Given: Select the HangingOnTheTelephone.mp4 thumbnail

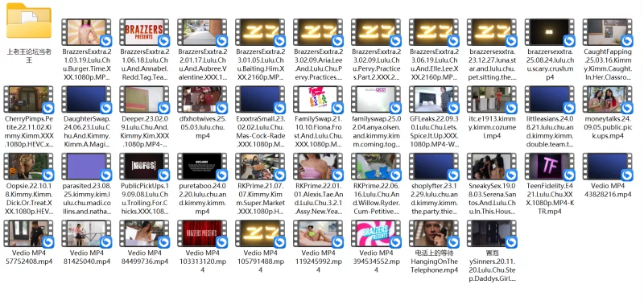Looking at the screenshot, I should [434, 233].
